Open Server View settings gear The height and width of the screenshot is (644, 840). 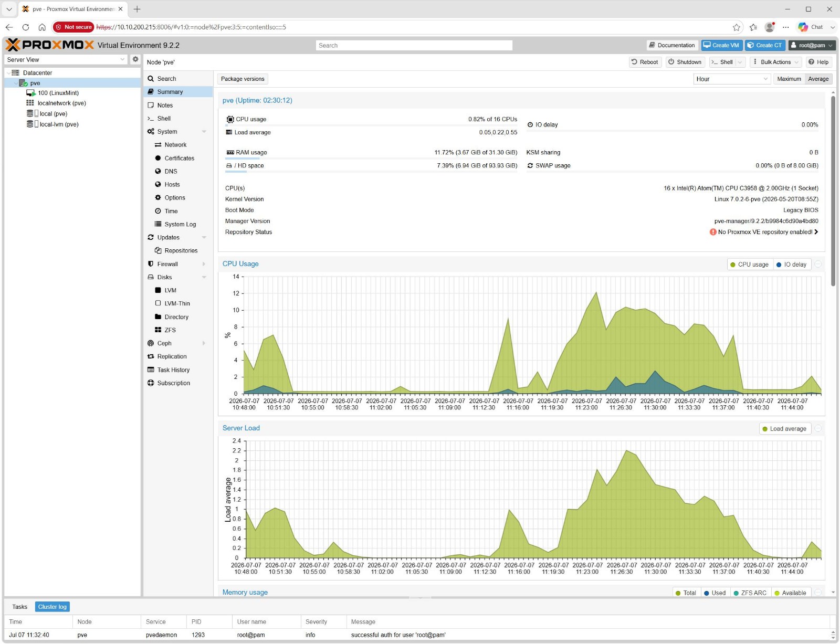pyautogui.click(x=135, y=59)
